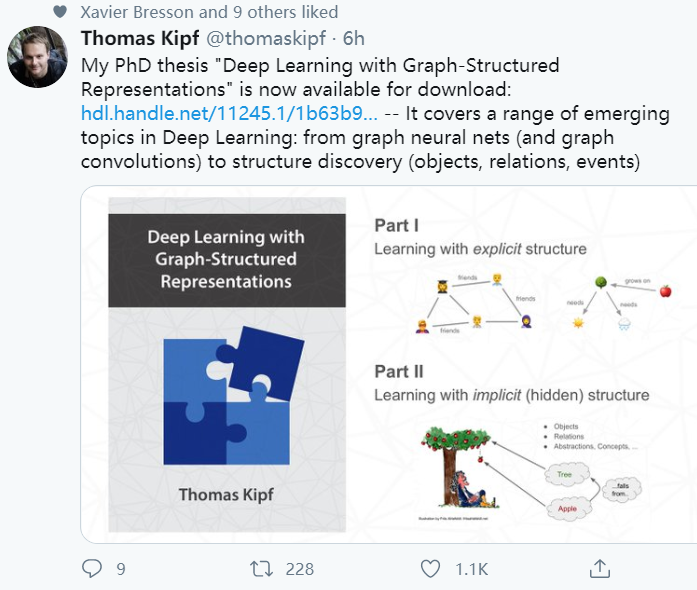Screen dimensions: 697x590
Task: Click the 1.1K likes count
Action: (471, 569)
